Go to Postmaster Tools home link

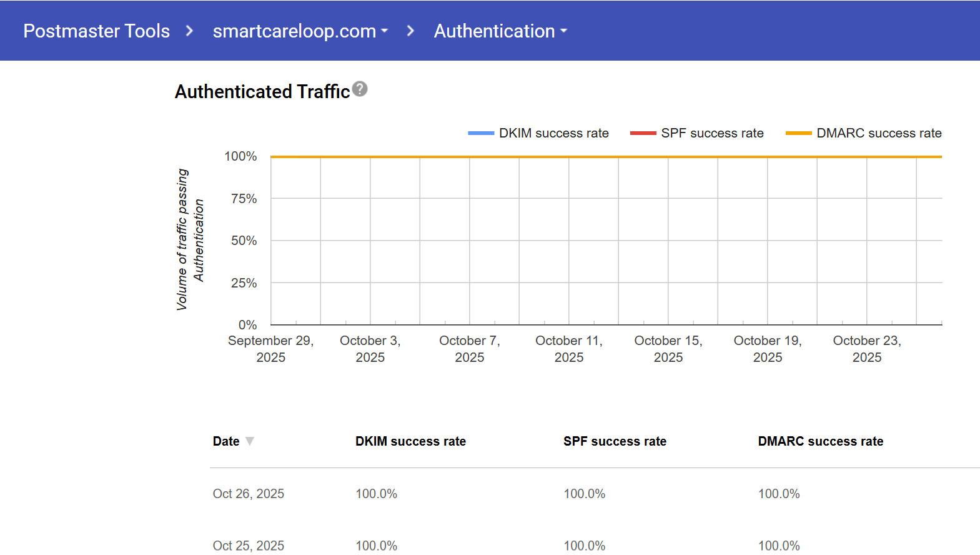click(x=96, y=31)
